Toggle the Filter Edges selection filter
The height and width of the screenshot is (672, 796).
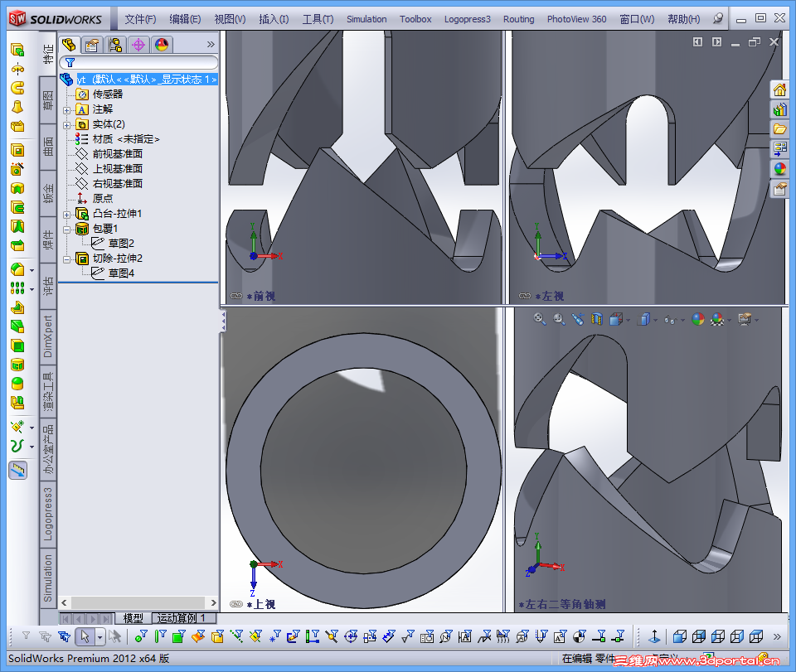click(x=160, y=636)
